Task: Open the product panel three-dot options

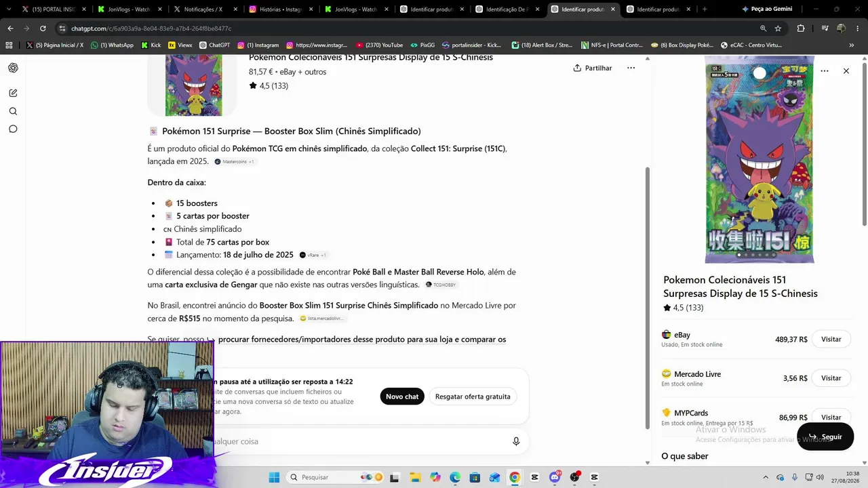Action: point(825,71)
